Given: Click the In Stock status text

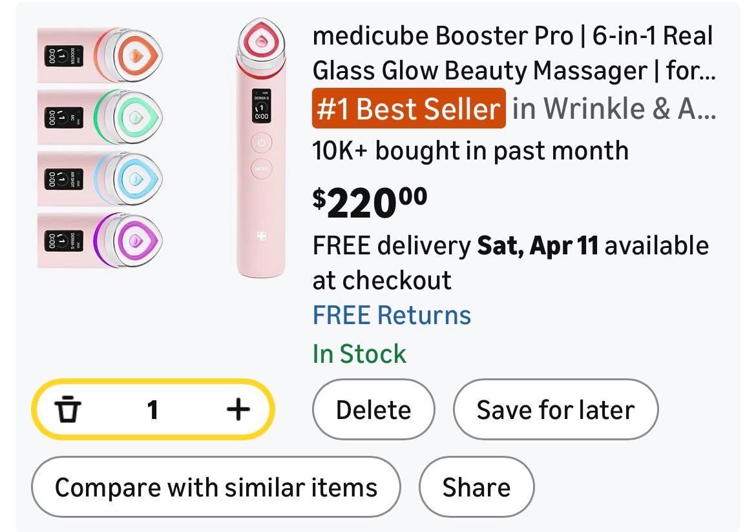Looking at the screenshot, I should (x=359, y=354).
